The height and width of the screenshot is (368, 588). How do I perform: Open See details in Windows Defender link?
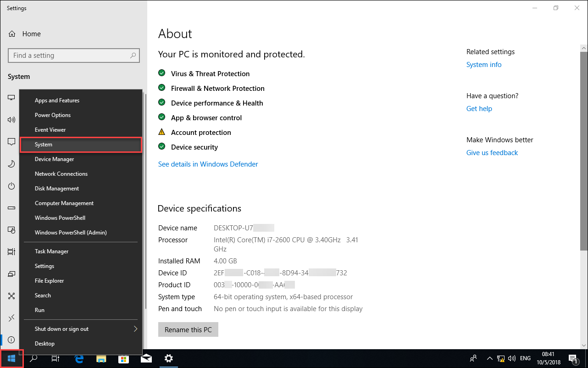click(x=208, y=164)
